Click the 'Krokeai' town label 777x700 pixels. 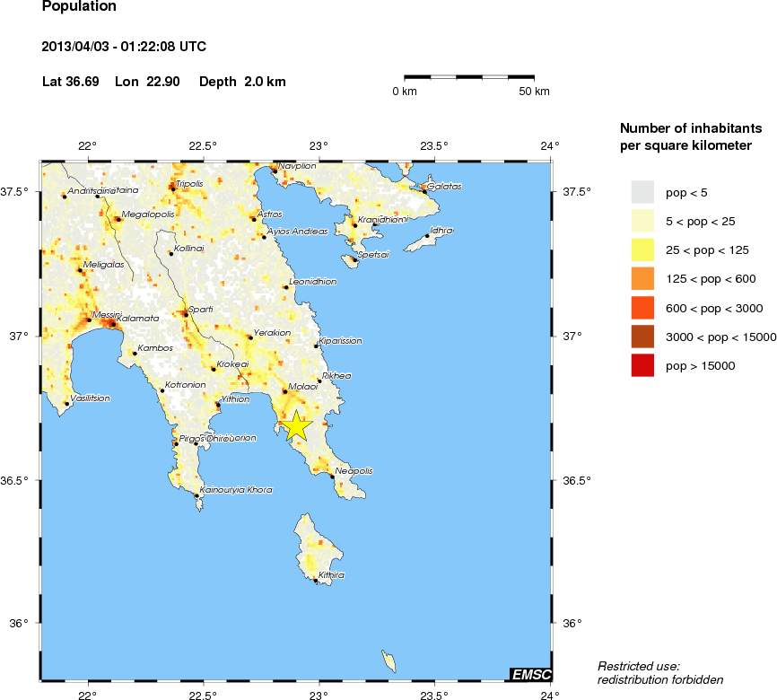coord(232,363)
